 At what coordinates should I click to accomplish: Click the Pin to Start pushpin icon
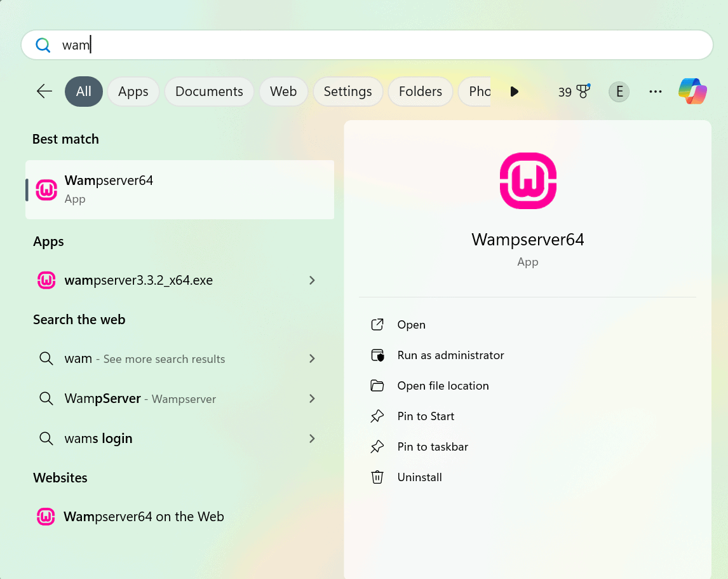pos(378,416)
